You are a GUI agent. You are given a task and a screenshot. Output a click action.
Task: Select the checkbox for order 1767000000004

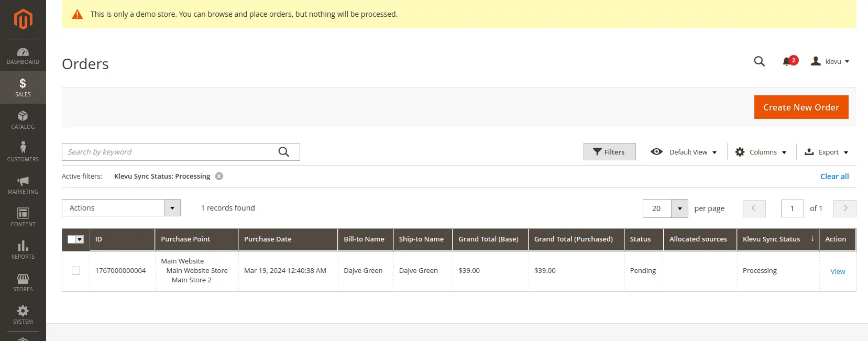[76, 271]
